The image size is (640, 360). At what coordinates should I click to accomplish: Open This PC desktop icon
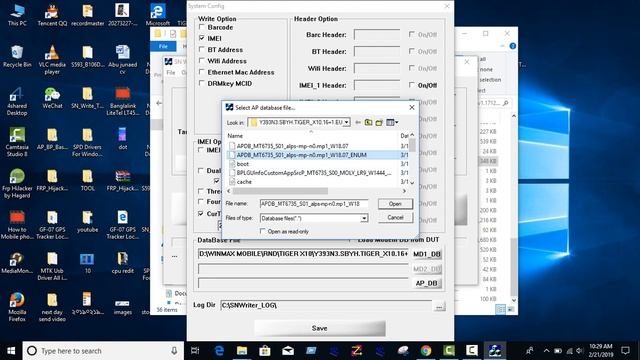17,15
